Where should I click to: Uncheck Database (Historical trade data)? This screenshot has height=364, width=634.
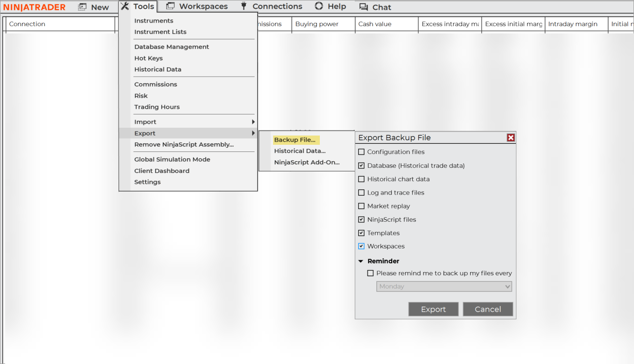(x=361, y=166)
